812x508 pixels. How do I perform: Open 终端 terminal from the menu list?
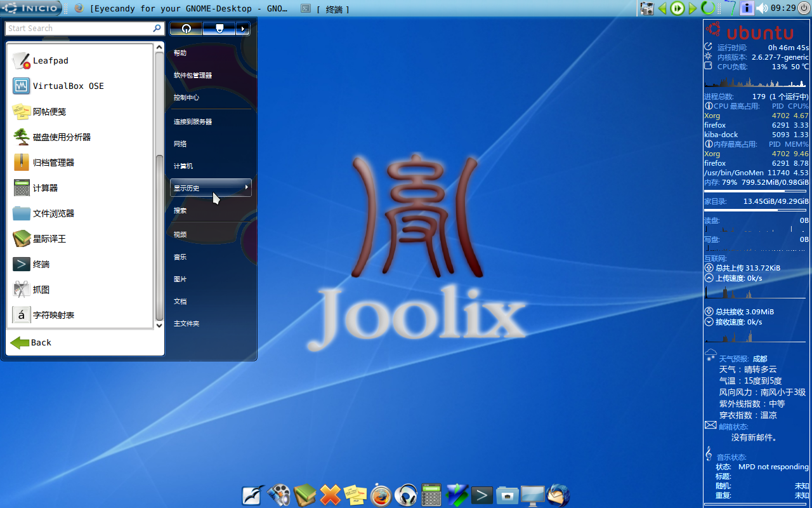[80, 264]
